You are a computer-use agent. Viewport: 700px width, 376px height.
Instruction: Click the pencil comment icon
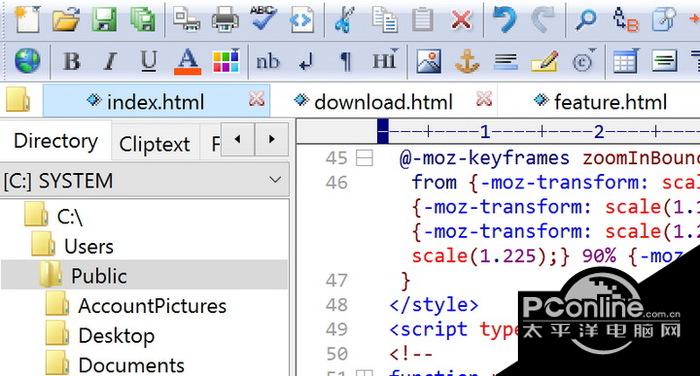tap(545, 61)
